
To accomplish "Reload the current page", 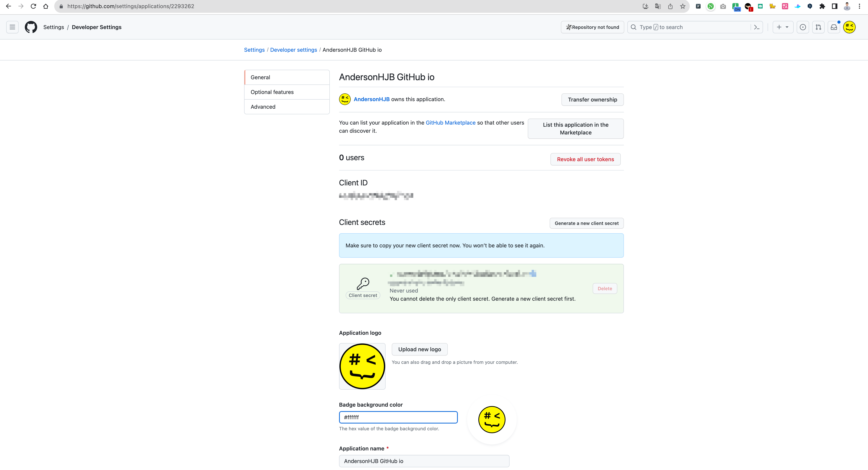I will click(33, 6).
